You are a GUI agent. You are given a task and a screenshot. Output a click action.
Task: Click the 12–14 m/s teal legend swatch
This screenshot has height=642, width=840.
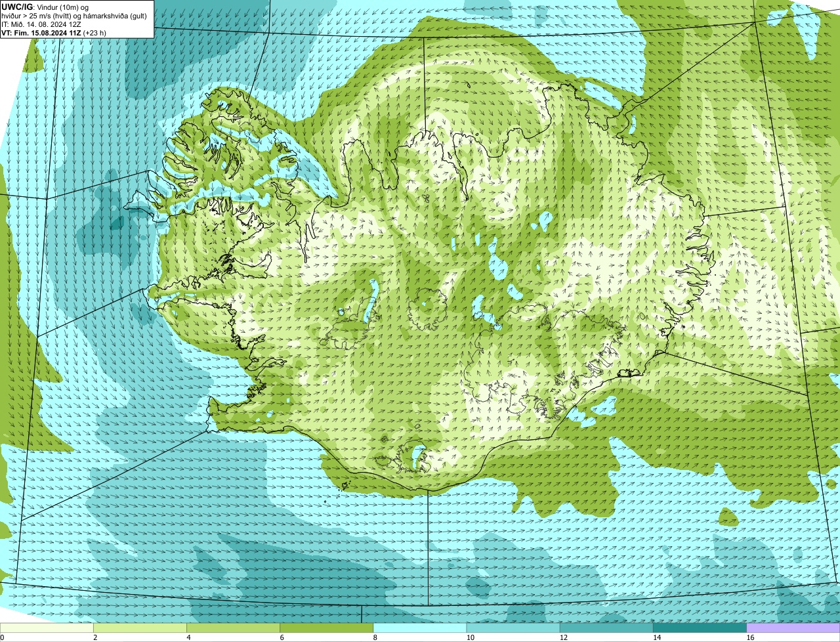point(606,628)
